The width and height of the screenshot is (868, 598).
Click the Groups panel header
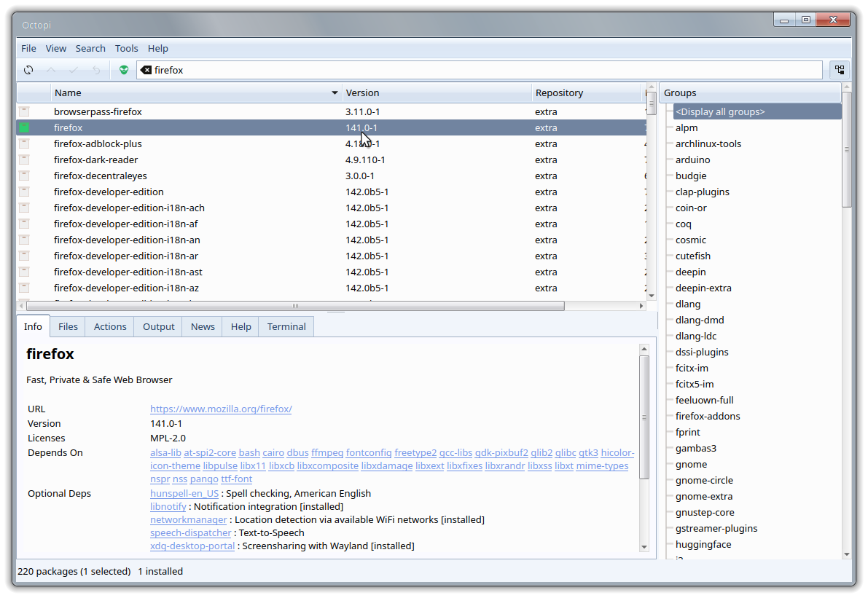(749, 93)
